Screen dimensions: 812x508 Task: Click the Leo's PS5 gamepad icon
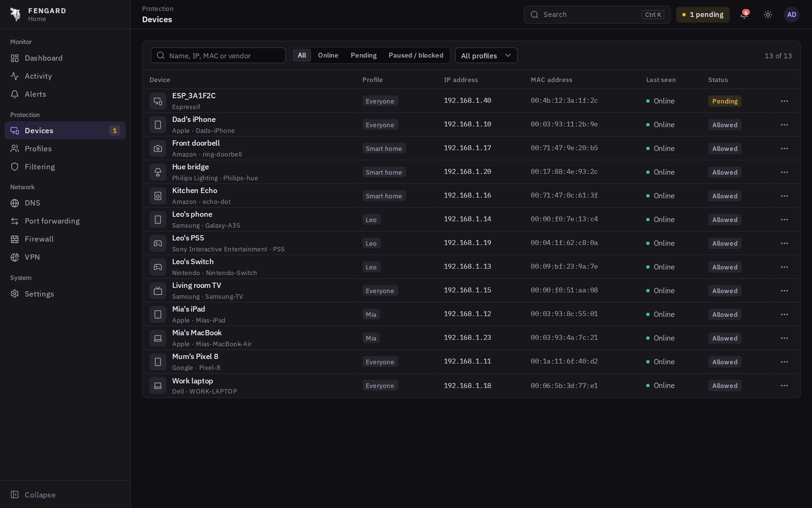[x=158, y=243]
